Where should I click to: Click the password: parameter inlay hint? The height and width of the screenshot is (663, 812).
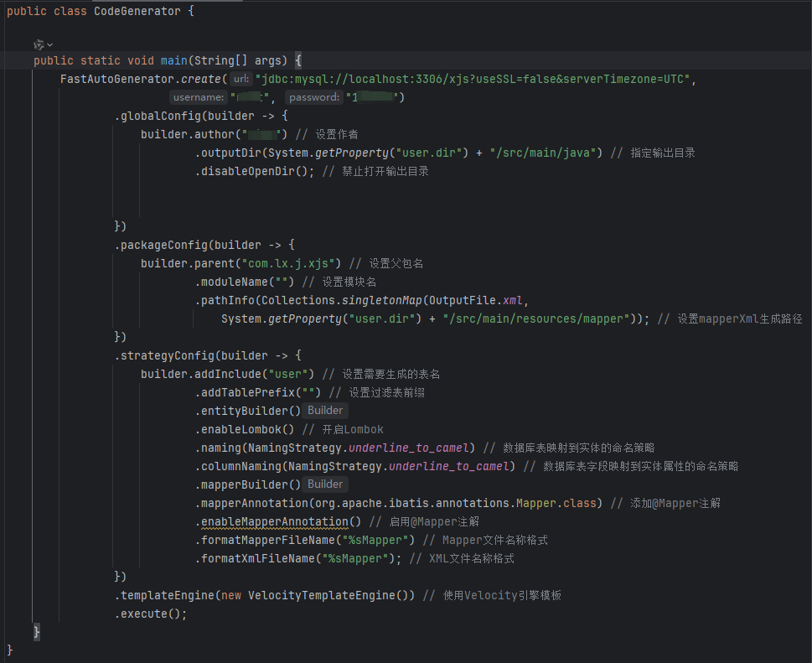click(313, 97)
